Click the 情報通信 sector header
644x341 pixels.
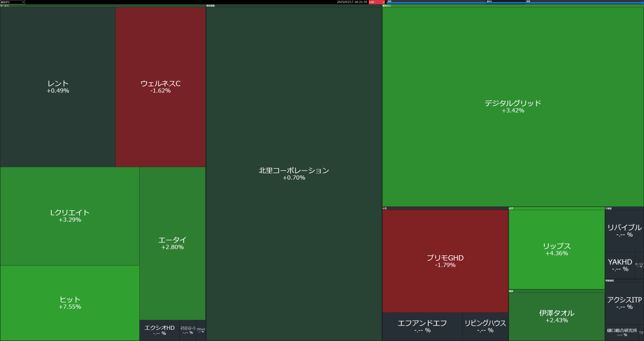[625, 280]
